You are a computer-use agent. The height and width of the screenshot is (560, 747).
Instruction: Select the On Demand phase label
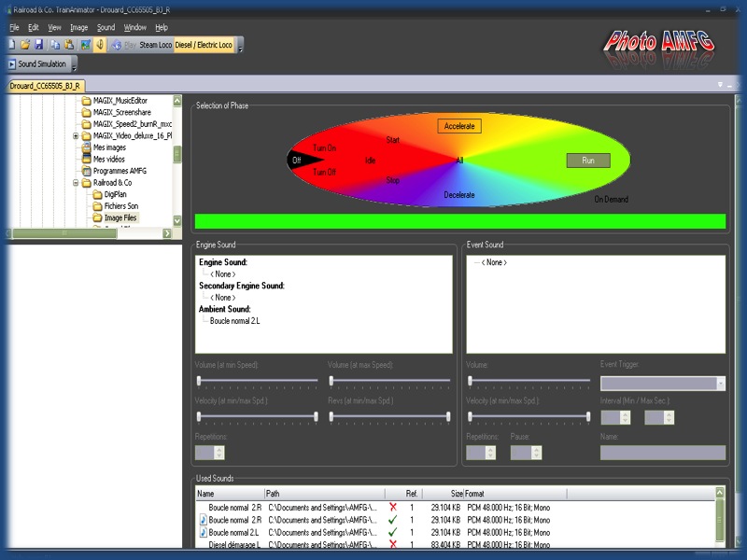[612, 199]
